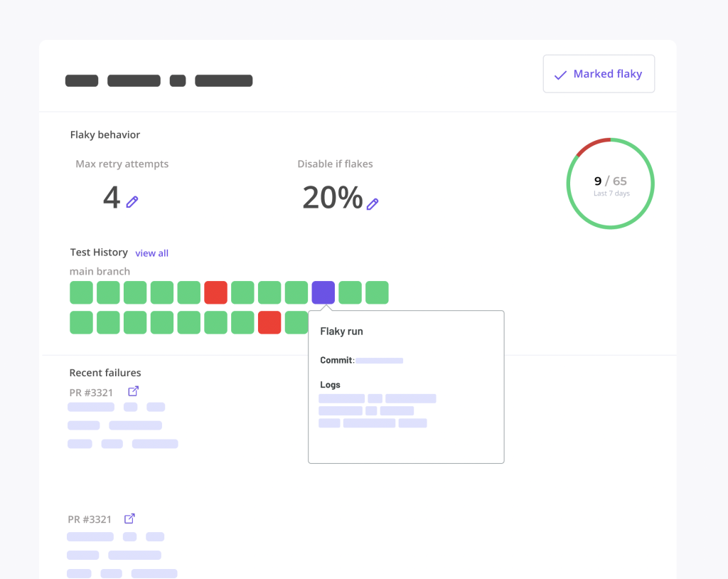Click the max retry attempts value 4
The width and height of the screenshot is (728, 579).
pyautogui.click(x=112, y=198)
